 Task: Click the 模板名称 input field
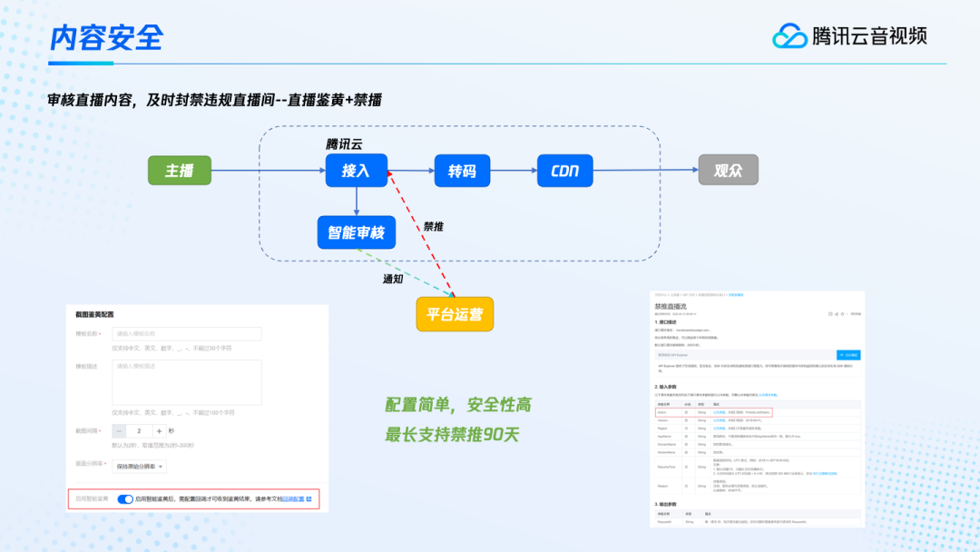[187, 334]
